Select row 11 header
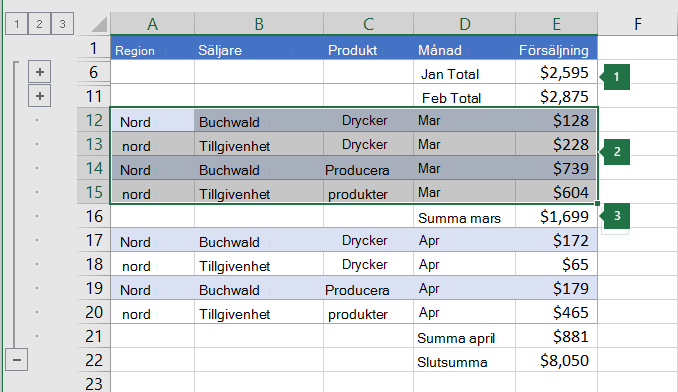The image size is (678, 392). pos(93,96)
